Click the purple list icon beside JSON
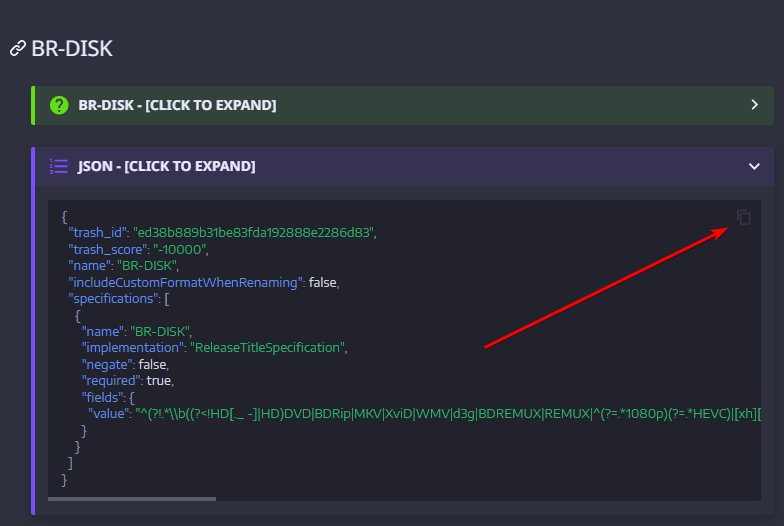The height and width of the screenshot is (526, 784). (59, 166)
